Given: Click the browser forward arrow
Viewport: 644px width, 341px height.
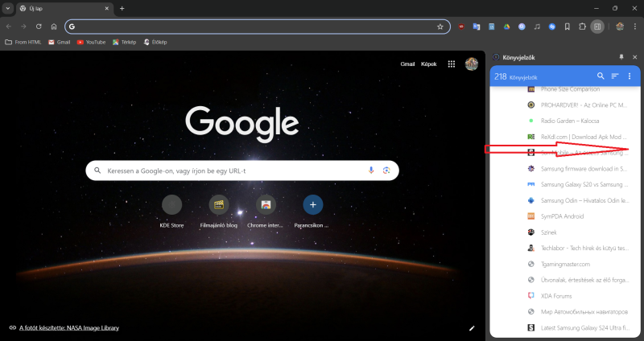Looking at the screenshot, I should pyautogui.click(x=23, y=27).
